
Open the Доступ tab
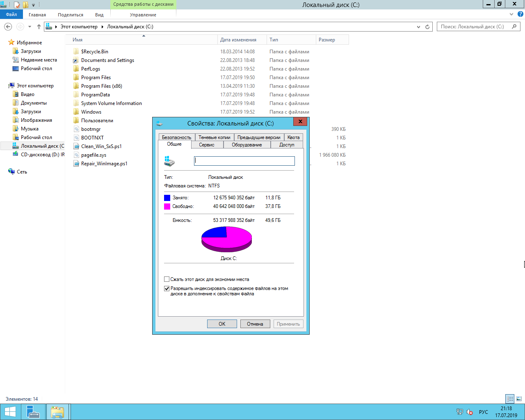click(287, 145)
